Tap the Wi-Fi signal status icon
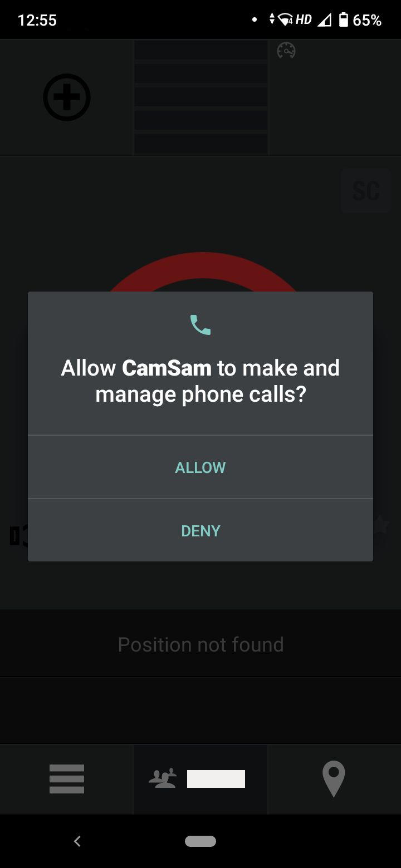This screenshot has width=401, height=868. (286, 20)
